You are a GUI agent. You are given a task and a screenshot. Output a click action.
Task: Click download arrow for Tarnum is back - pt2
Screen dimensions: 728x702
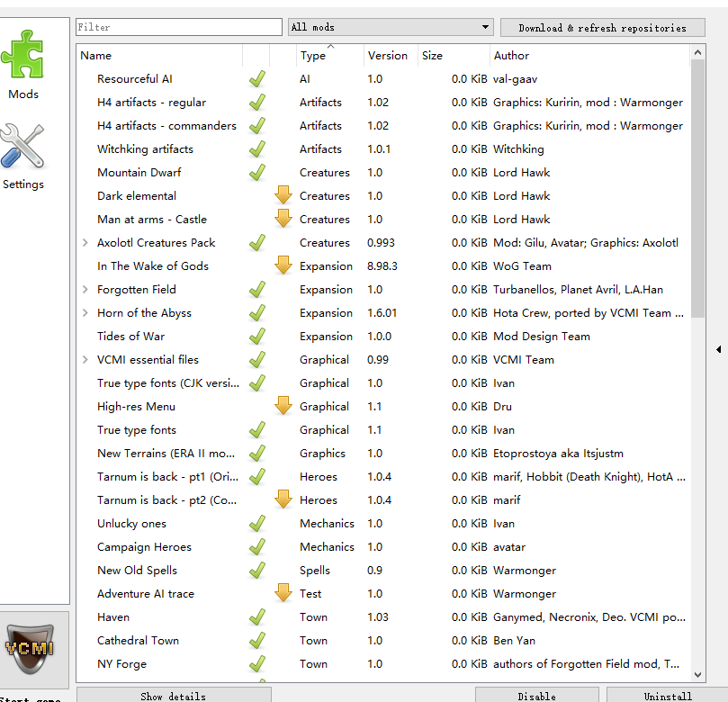(x=283, y=499)
